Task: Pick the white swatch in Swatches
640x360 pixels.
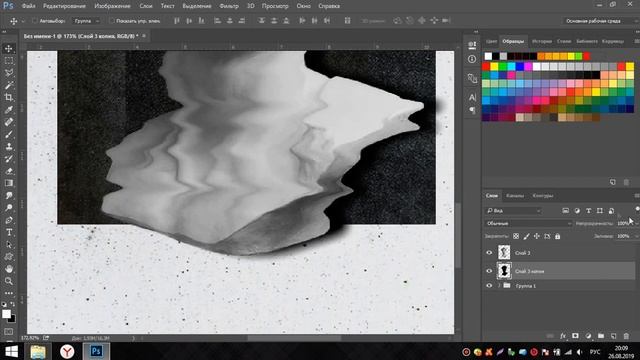Action: point(488,56)
